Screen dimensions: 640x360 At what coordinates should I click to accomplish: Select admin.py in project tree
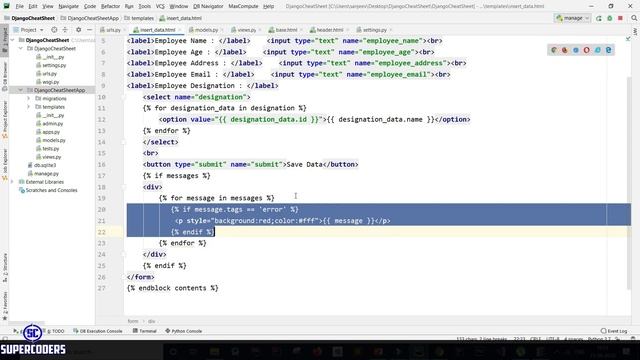coord(53,124)
